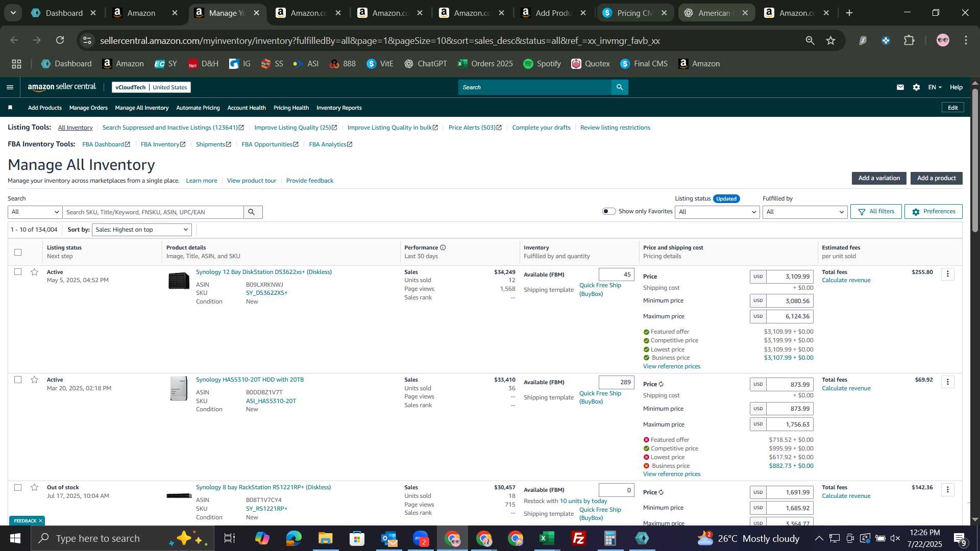Click the price sync icon for HAS5310-20T

click(x=661, y=384)
